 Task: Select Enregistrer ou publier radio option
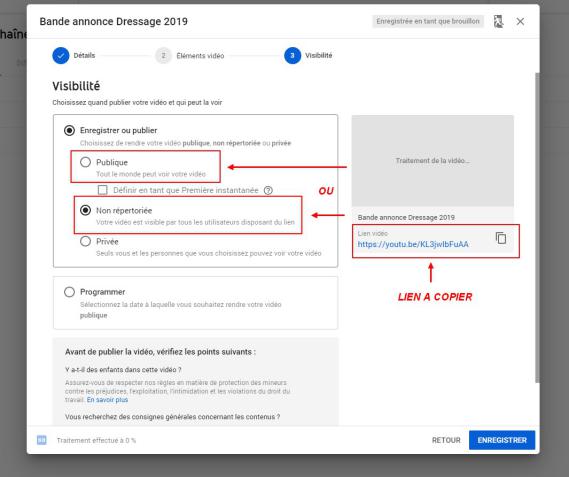point(69,130)
